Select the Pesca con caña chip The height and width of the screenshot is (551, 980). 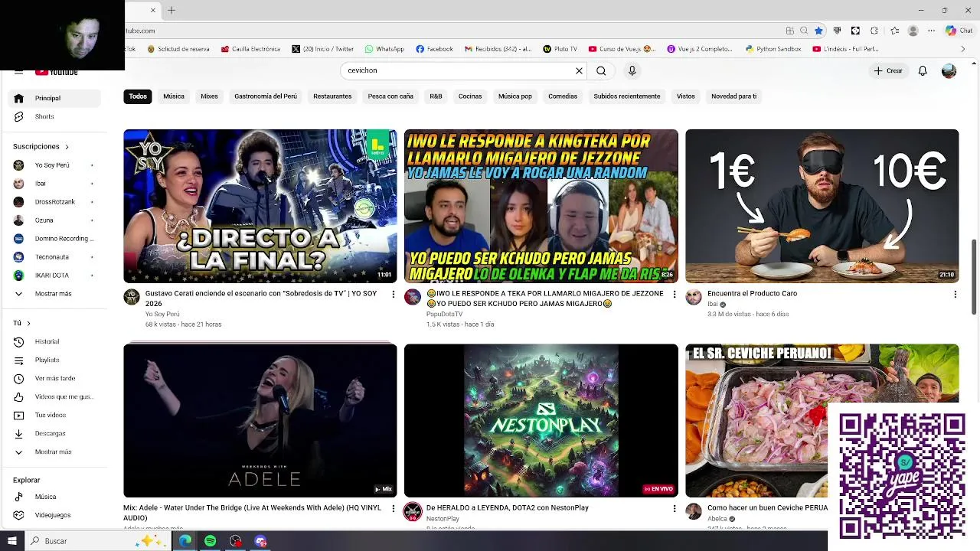(390, 96)
